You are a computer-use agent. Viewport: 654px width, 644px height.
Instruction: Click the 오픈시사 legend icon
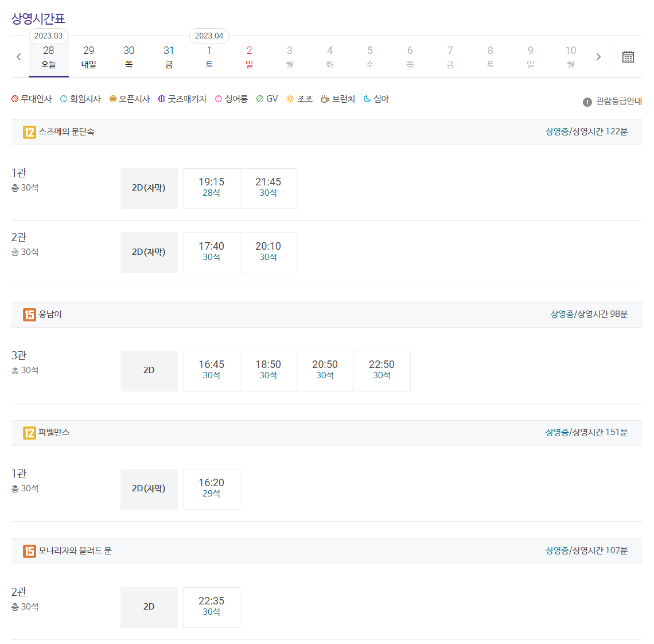click(112, 99)
